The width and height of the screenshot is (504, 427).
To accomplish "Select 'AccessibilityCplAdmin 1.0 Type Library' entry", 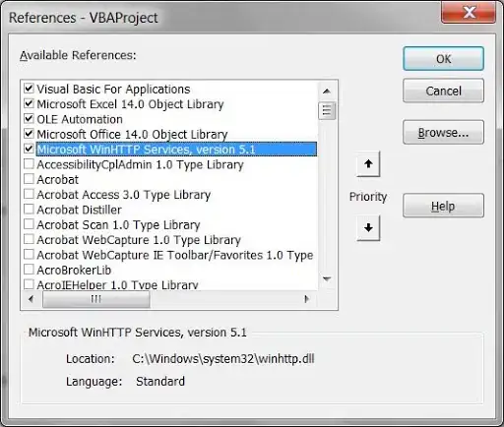I will pos(140,164).
